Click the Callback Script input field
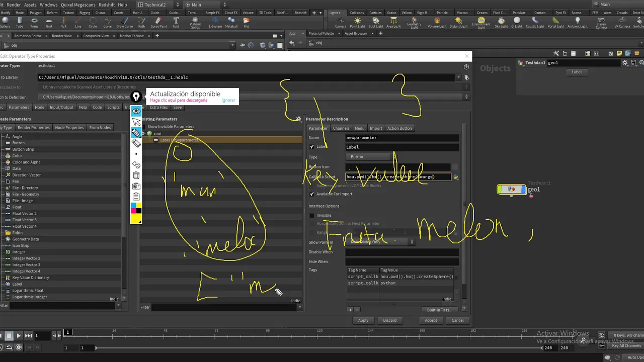The width and height of the screenshot is (644, 362). (x=398, y=177)
